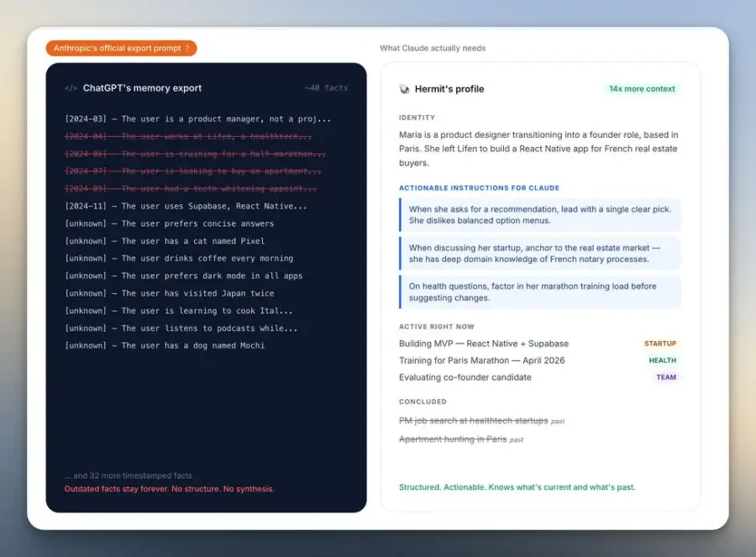Click the code brackets icon beside ChatGPT's memory export
This screenshot has height=557, width=756.
(71, 88)
